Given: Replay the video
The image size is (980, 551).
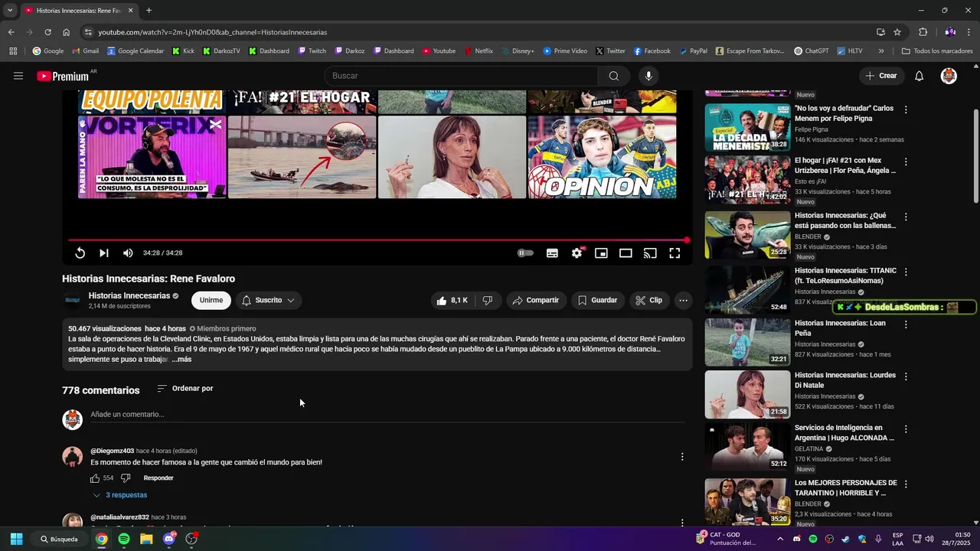Looking at the screenshot, I should tap(80, 253).
